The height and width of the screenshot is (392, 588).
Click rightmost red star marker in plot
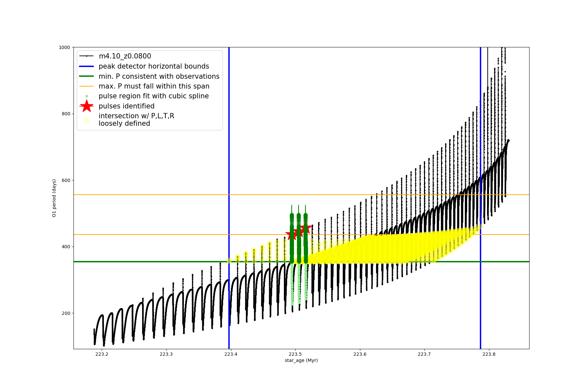click(306, 229)
